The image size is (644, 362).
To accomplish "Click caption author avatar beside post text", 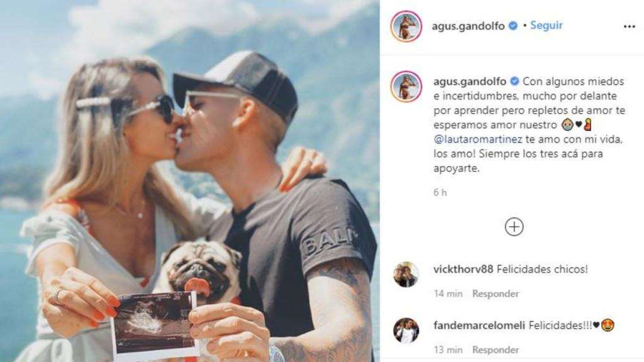I will click(x=406, y=87).
